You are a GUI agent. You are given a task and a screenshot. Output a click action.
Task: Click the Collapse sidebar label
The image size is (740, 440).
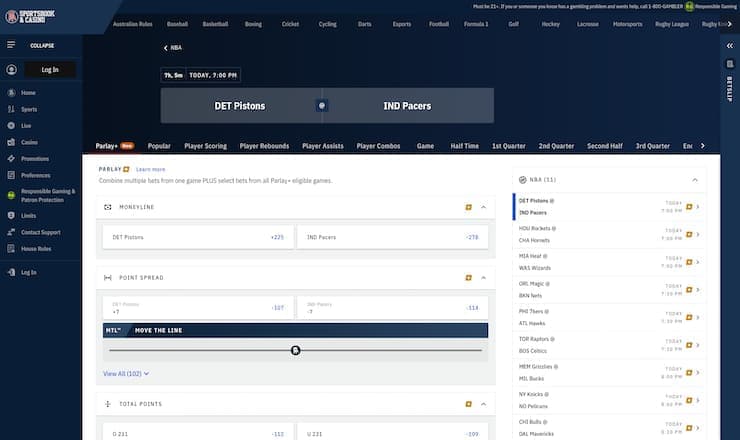[x=42, y=46]
